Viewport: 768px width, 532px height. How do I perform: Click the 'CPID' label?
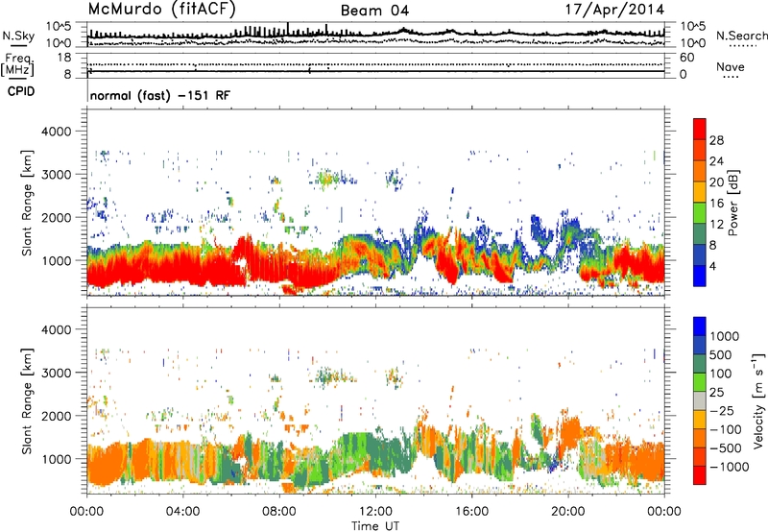click(x=21, y=91)
